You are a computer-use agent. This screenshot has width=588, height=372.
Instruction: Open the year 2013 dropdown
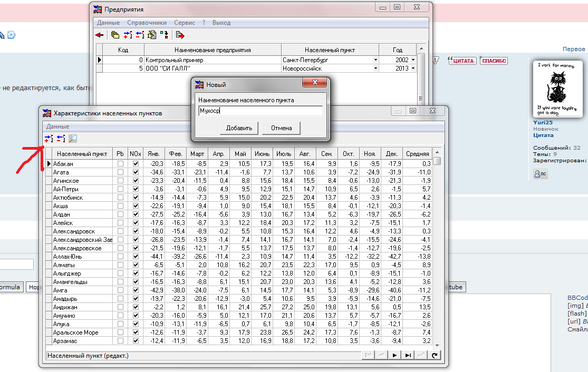point(412,68)
